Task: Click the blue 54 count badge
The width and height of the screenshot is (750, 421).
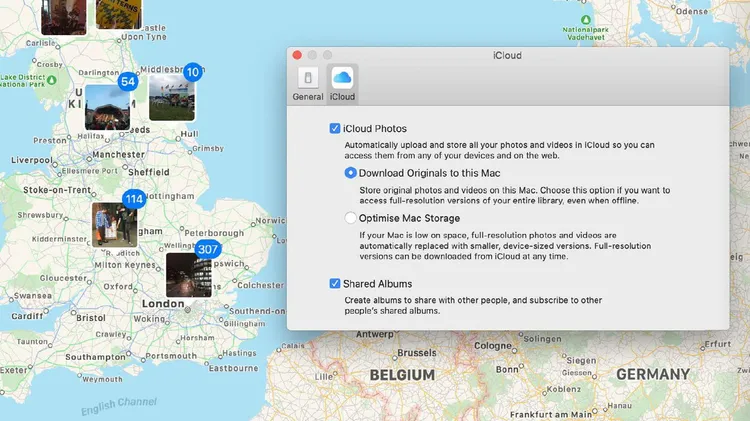Action: pos(128,82)
